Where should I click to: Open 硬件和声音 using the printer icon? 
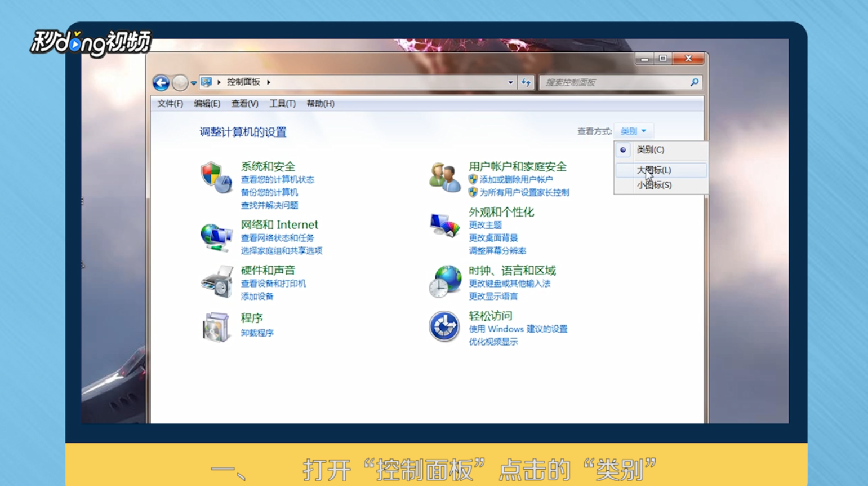(x=217, y=282)
